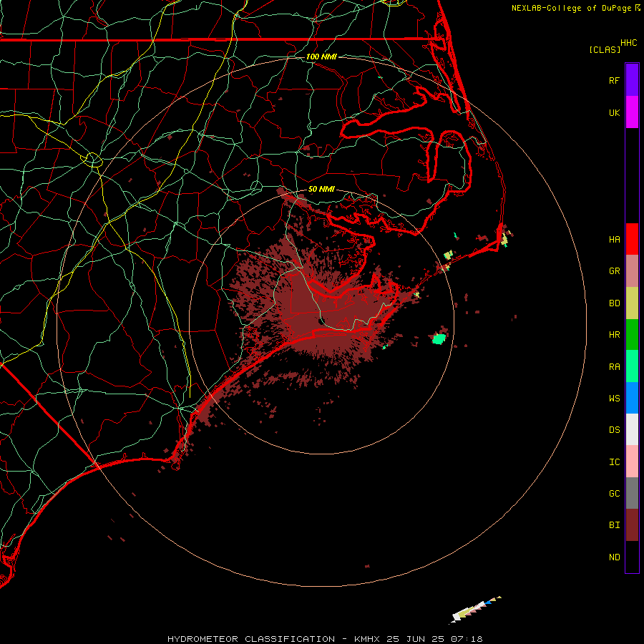Pick the brown BI legend swatch
Screen dimensions: 644x644
[x=632, y=525]
